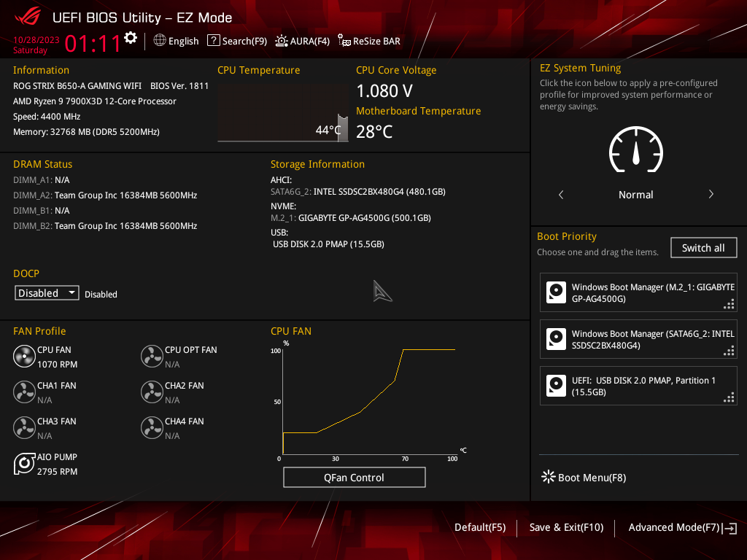The width and height of the screenshot is (747, 560).
Task: Click the CPU OPT FAN icon
Action: [152, 357]
